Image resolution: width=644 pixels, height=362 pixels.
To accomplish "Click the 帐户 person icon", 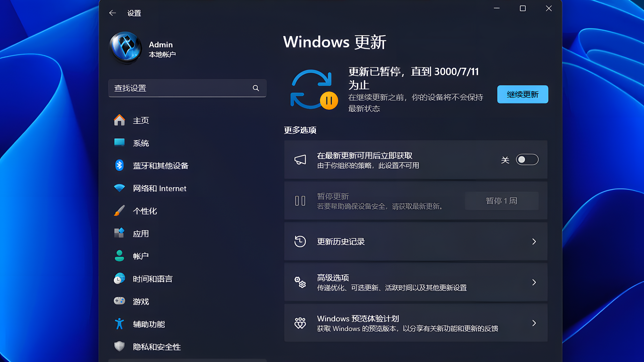I will pos(119,256).
